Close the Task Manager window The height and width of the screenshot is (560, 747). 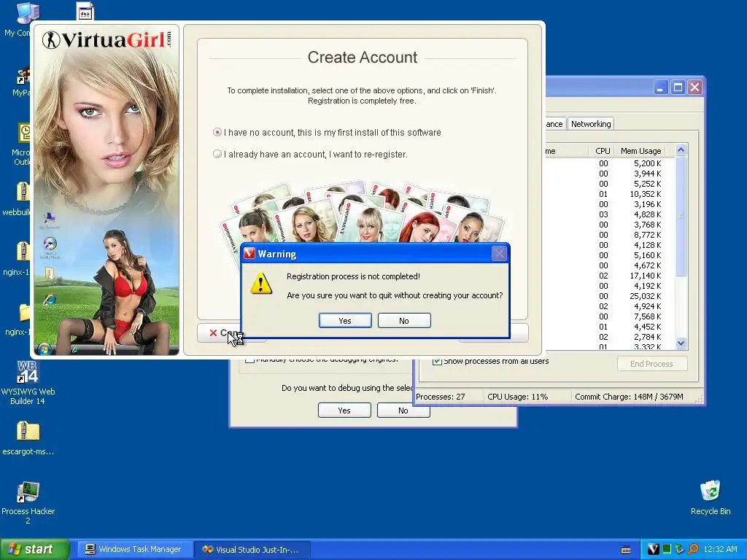pos(694,87)
